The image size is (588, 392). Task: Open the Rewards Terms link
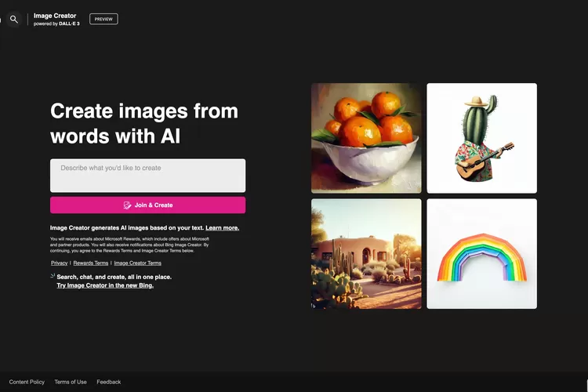click(90, 263)
